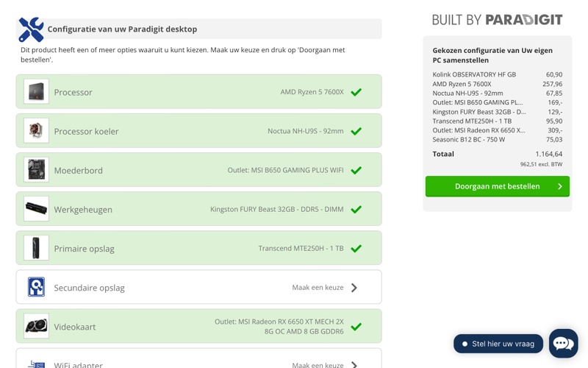Screen dimensions: 588x368
Task: Open the Werkgeheugen option row
Action: click(x=198, y=209)
